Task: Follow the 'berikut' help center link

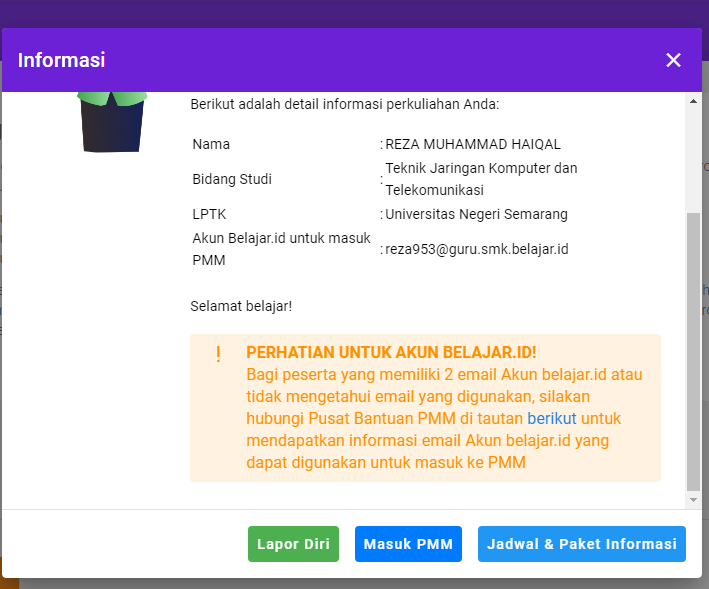Action: pos(552,418)
